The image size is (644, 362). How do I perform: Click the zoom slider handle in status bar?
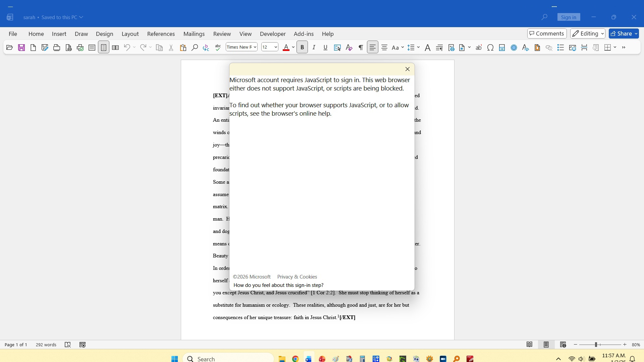(596, 345)
